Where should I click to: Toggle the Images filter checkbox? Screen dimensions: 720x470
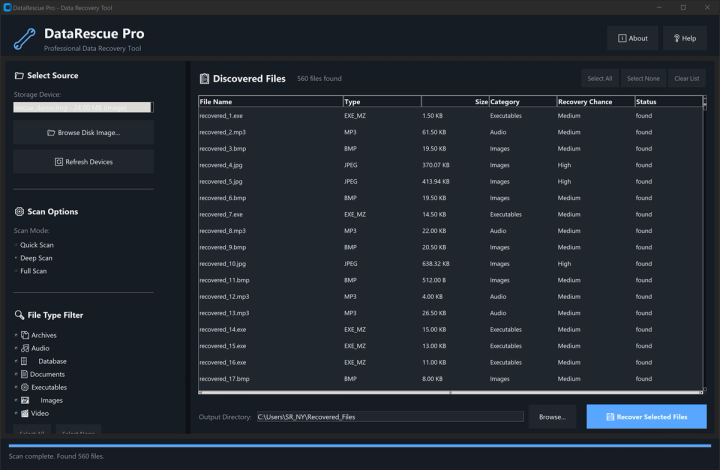pyautogui.click(x=16, y=400)
